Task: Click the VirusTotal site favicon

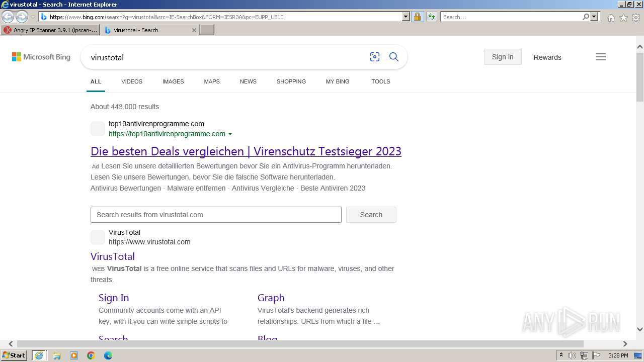Action: [98, 237]
